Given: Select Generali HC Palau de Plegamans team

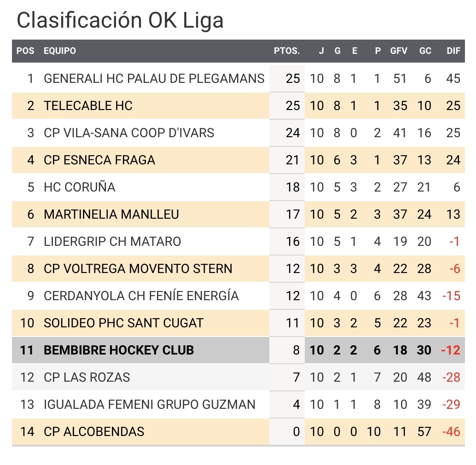Looking at the screenshot, I should [x=154, y=79].
